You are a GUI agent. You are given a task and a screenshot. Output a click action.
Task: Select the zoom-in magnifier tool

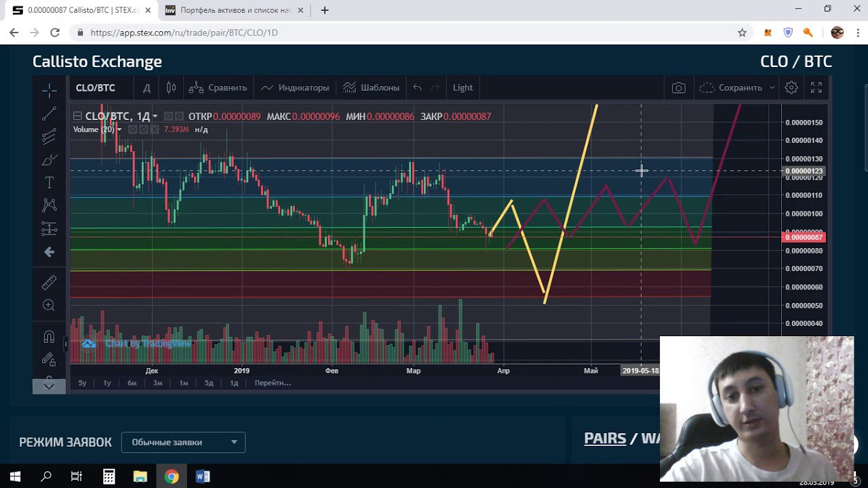pyautogui.click(x=49, y=306)
